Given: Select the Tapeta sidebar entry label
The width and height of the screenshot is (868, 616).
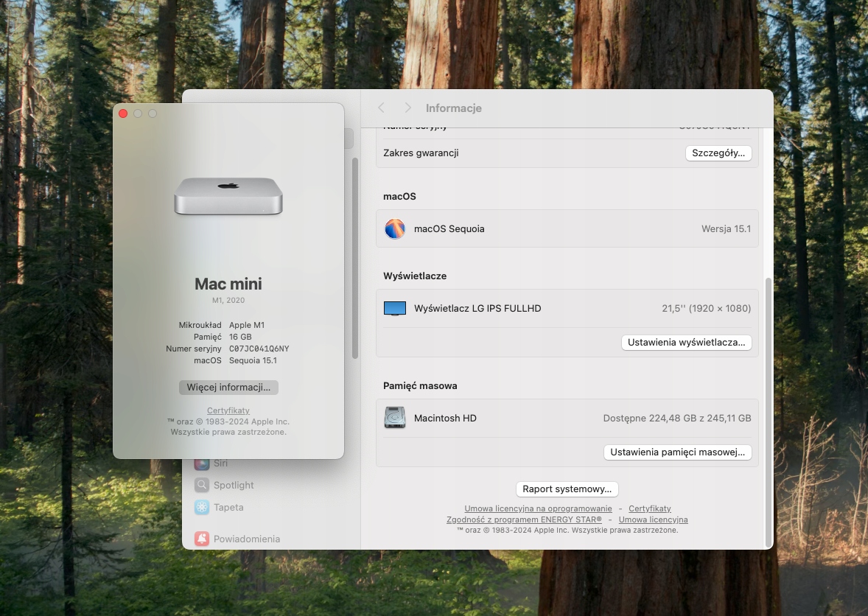Looking at the screenshot, I should click(228, 507).
